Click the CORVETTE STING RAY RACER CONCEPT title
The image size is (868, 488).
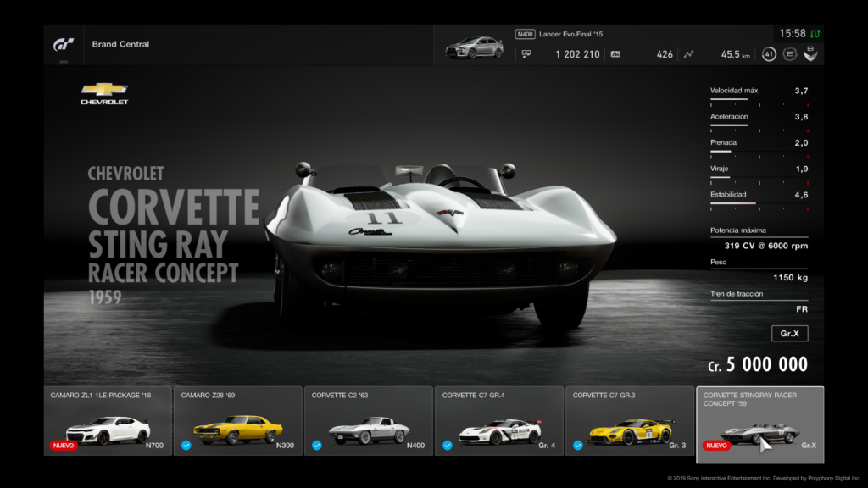[x=173, y=236]
